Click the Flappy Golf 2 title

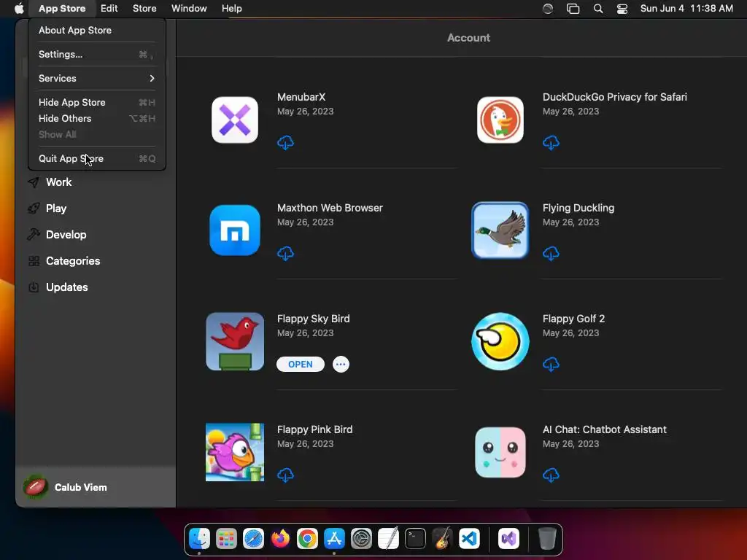point(573,319)
